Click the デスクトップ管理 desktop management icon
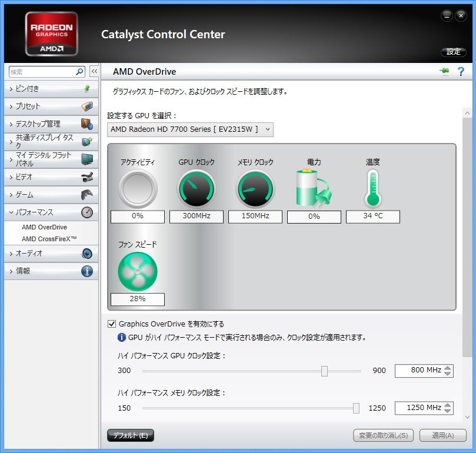Screen dimensions: 476x453 (87, 124)
